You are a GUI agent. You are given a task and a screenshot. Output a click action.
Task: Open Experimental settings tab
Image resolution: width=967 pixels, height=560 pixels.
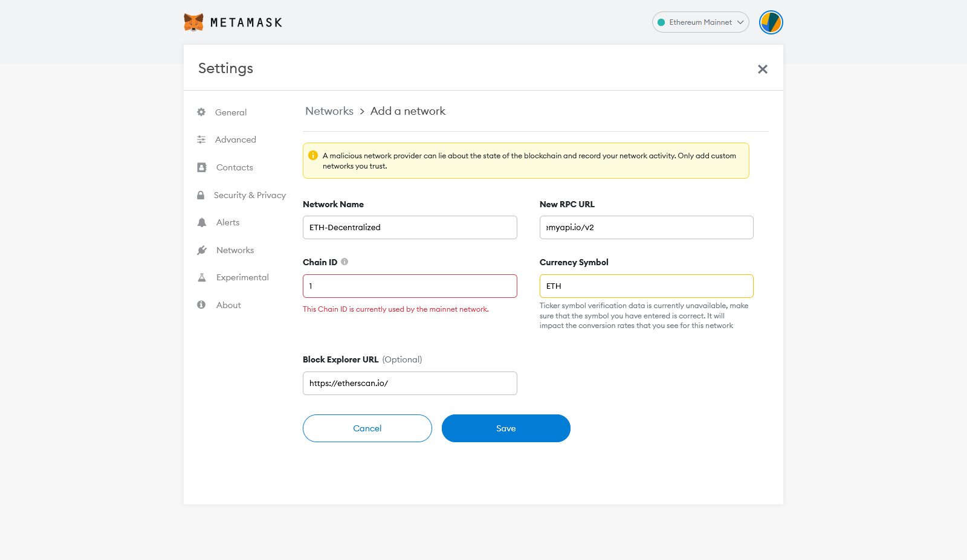click(x=242, y=277)
